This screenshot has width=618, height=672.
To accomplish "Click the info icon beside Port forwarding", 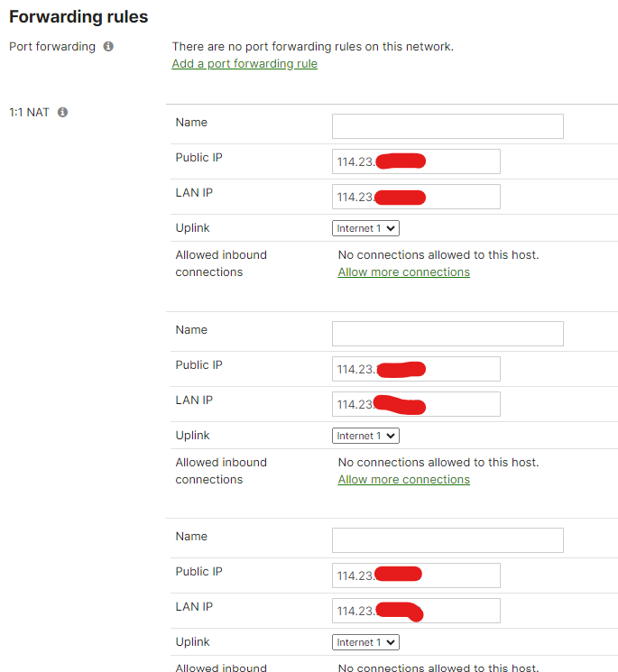I will [x=108, y=47].
